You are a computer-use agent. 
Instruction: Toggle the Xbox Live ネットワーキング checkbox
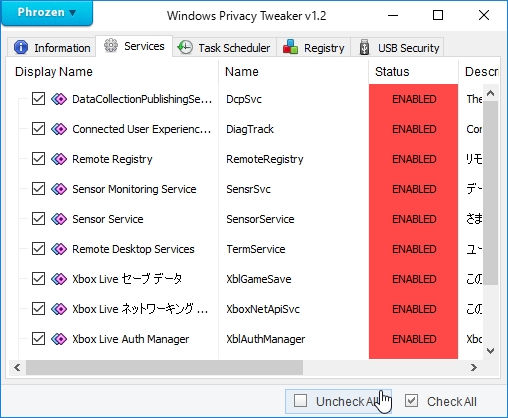click(38, 309)
